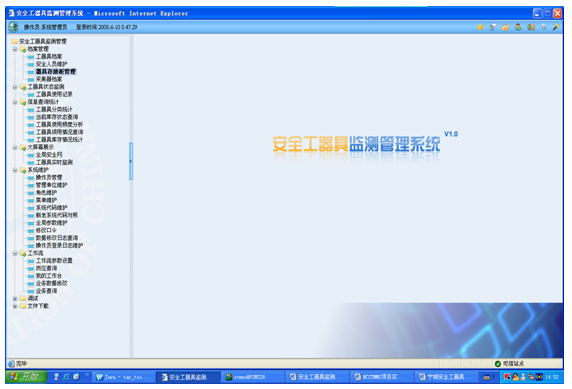Click the blue item icon beside 角色维护
Image resolution: width=572 pixels, height=389 pixels.
(x=31, y=193)
